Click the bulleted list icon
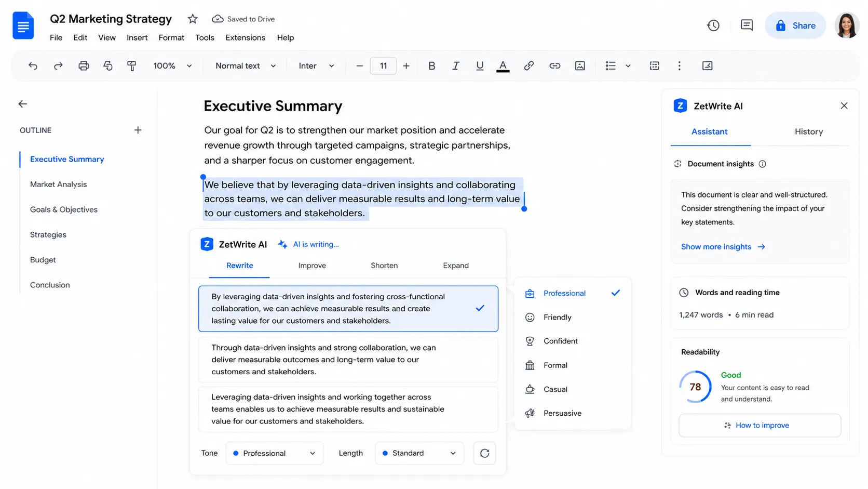This screenshot has width=868, height=489. (611, 65)
